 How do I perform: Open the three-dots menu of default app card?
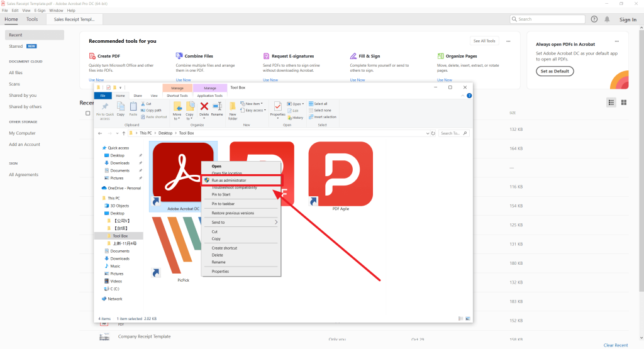[x=616, y=41]
